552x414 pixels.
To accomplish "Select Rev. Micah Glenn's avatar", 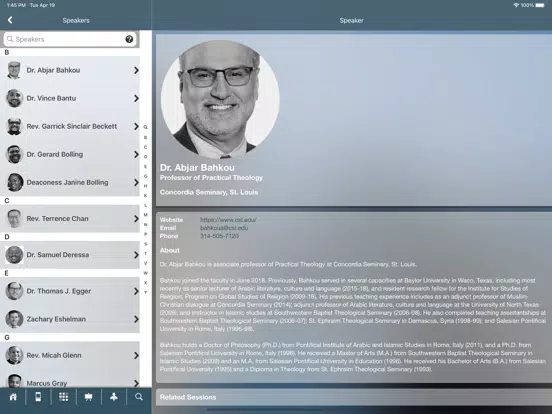I will click(14, 355).
